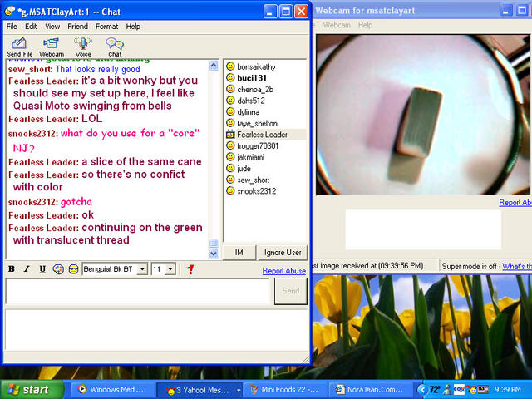Open the File menu
The image size is (532, 399).
click(x=12, y=27)
